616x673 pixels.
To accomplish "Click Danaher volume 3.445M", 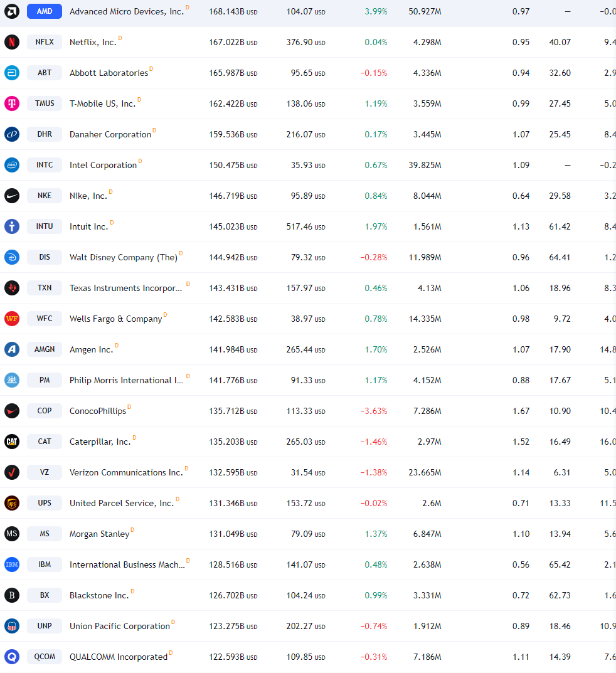I will (427, 135).
